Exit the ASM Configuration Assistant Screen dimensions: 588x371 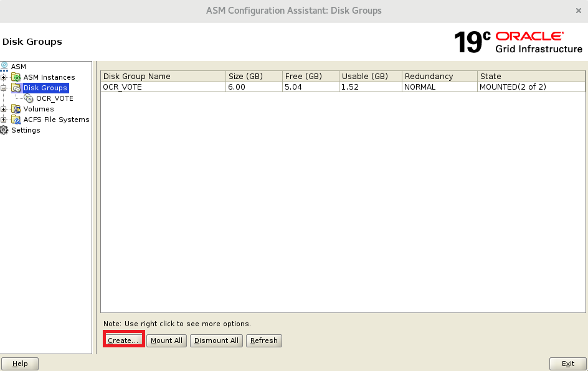(x=567, y=364)
